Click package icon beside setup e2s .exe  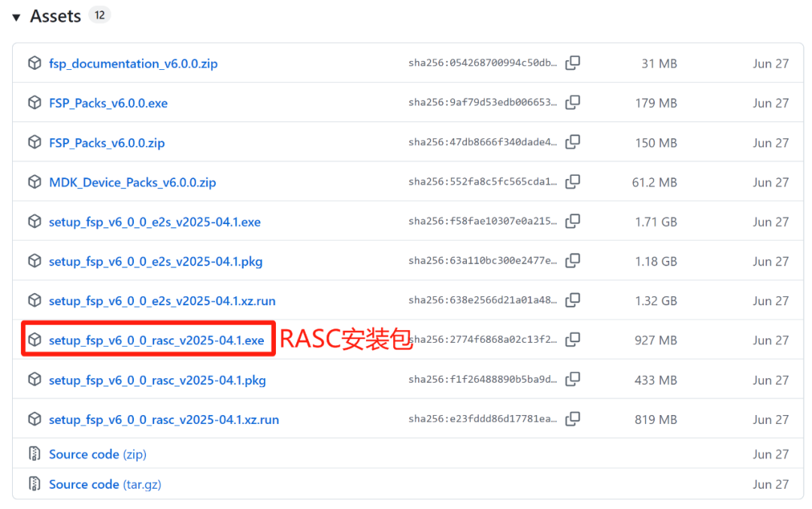(35, 221)
